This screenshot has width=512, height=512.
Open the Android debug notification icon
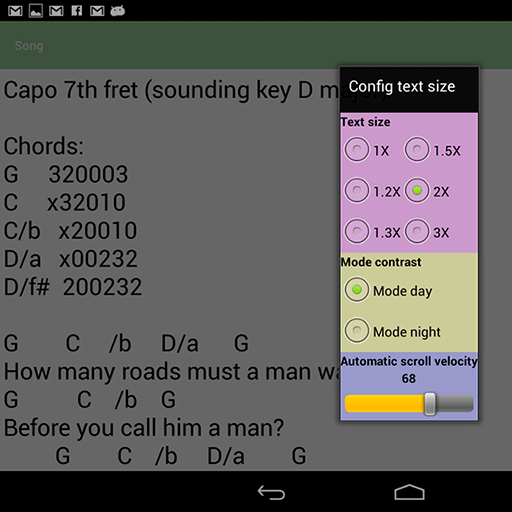[118, 11]
